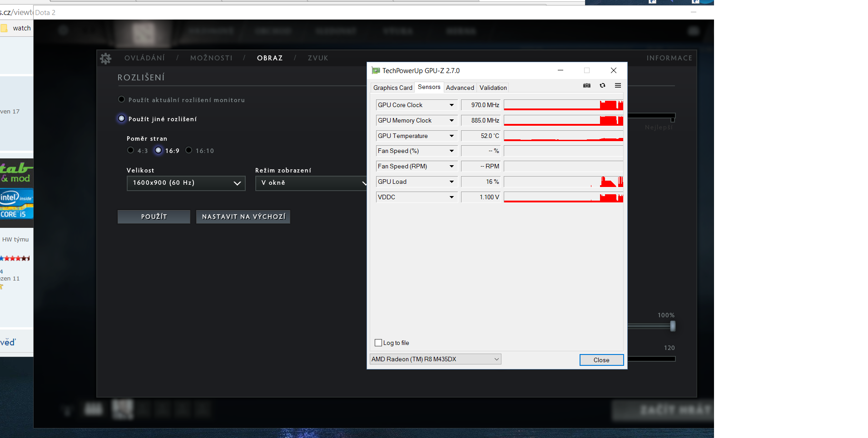Switch to the Sensors tab
Viewport: 868px width, 438px height.
pos(429,87)
